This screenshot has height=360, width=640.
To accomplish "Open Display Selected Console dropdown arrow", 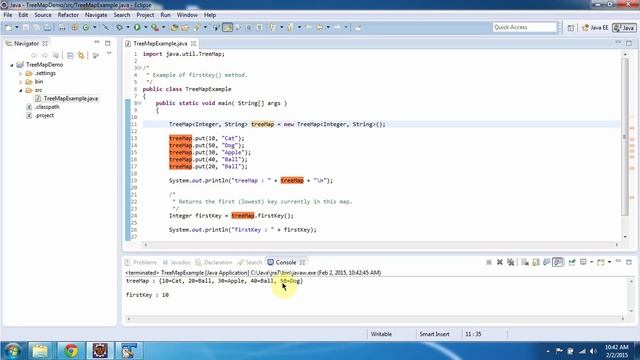I will tap(591, 262).
